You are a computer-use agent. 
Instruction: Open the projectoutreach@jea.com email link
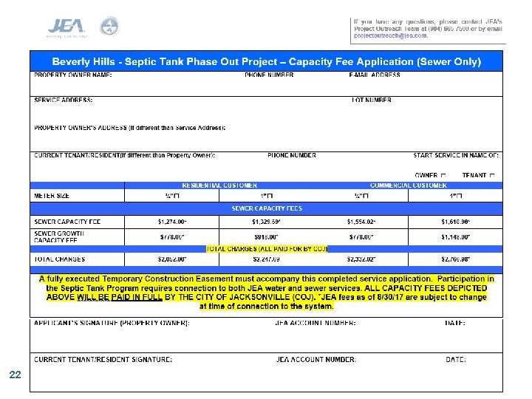point(391,35)
